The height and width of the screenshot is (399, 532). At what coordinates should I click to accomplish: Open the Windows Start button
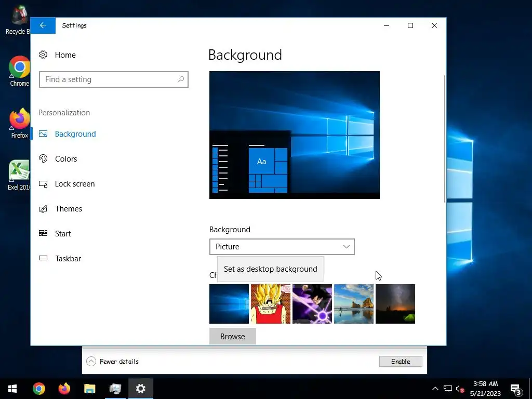[x=12, y=389]
